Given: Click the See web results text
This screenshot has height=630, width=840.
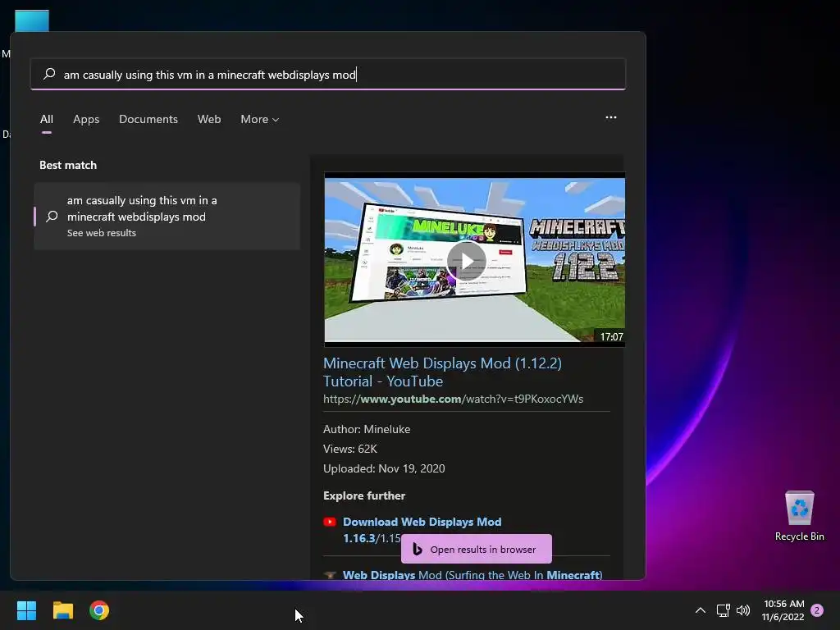Looking at the screenshot, I should 101,233.
